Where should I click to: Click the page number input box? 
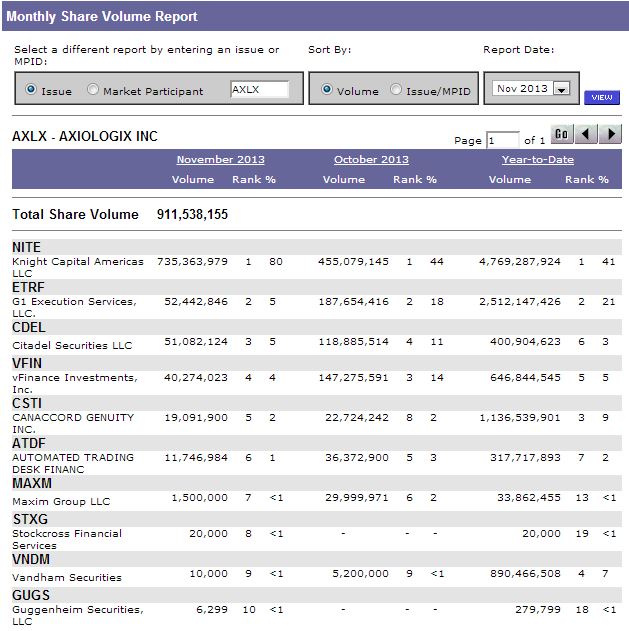click(502, 140)
